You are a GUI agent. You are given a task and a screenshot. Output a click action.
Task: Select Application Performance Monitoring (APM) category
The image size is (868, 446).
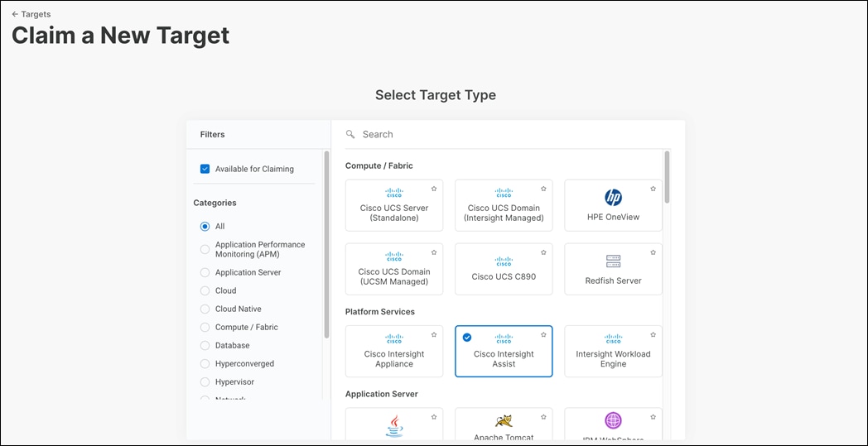point(205,250)
